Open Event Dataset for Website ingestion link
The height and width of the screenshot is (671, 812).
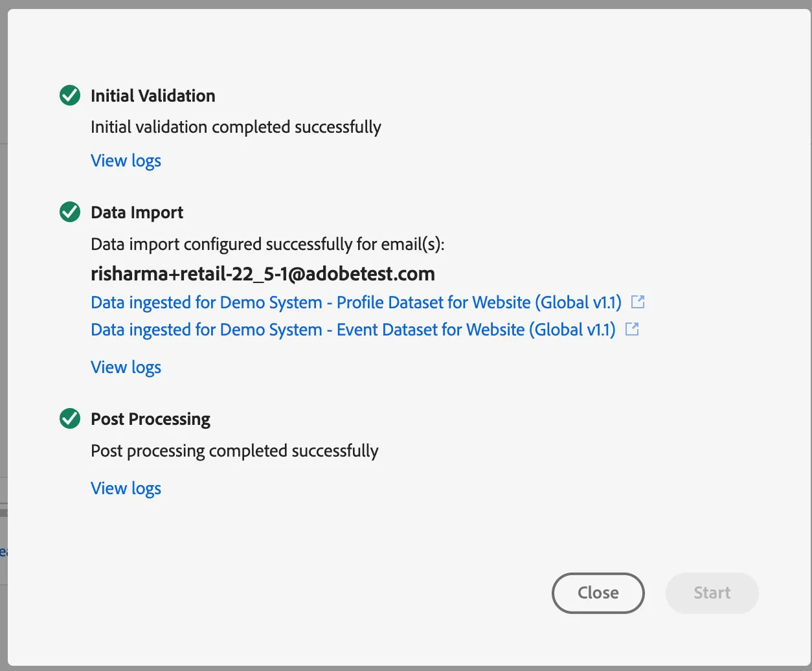(x=354, y=330)
